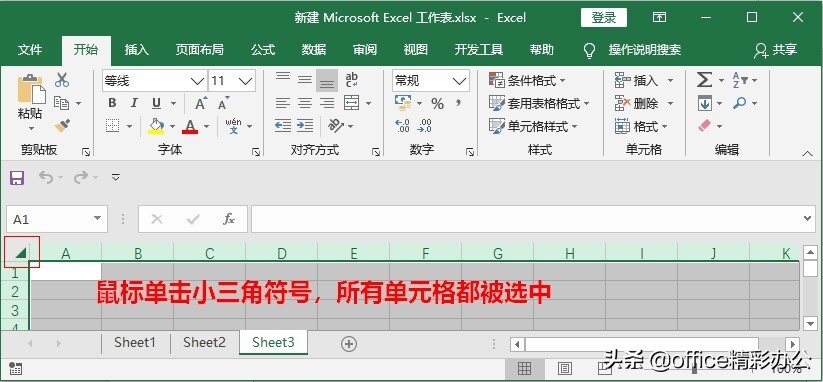Select middle vertical align icon
823x382 pixels.
pos(305,80)
